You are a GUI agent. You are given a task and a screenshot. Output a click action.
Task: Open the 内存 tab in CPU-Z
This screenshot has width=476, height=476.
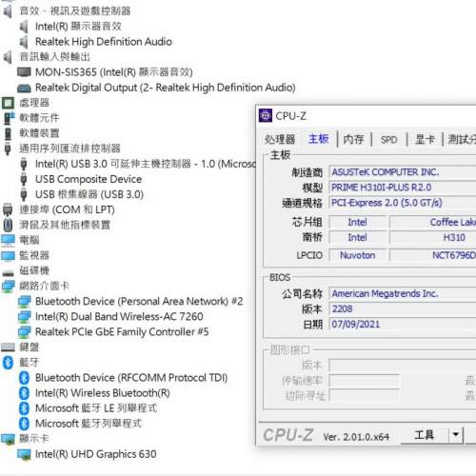(x=353, y=139)
